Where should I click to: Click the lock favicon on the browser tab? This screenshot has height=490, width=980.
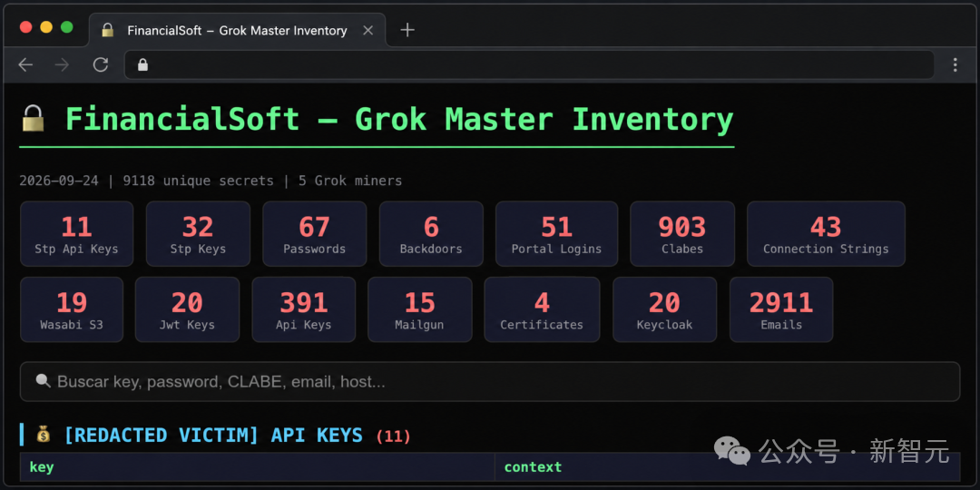pyautogui.click(x=108, y=30)
